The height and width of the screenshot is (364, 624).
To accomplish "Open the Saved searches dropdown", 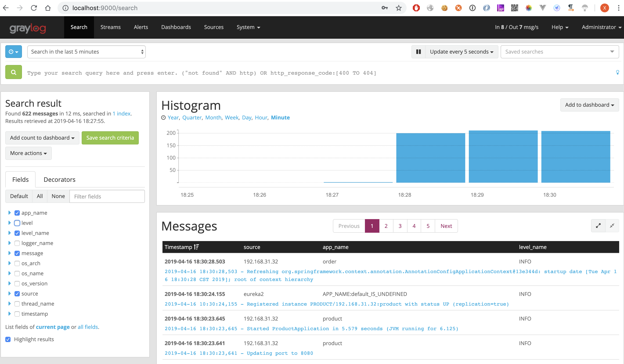I will 559,52.
